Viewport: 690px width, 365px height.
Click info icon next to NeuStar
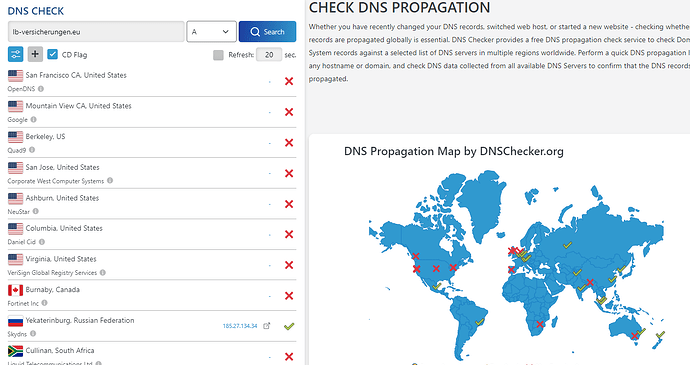pos(36,212)
